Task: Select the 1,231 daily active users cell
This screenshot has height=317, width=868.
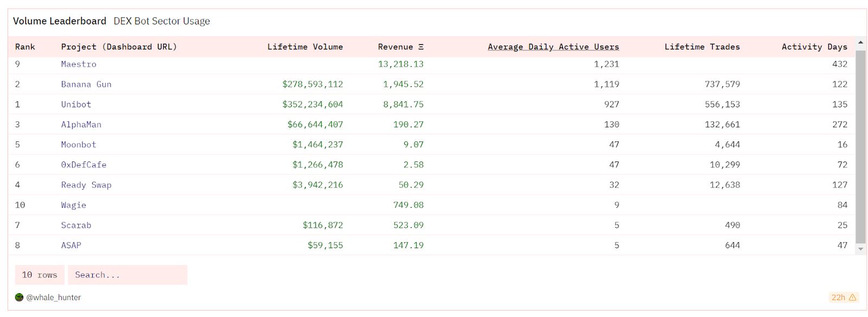Action: point(607,64)
